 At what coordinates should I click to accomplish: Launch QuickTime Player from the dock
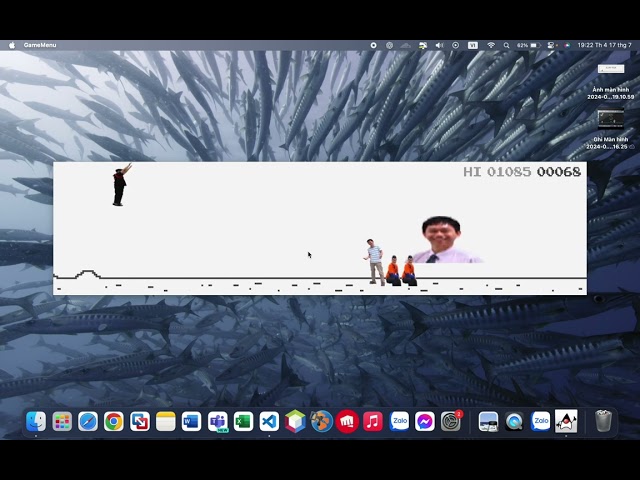pyautogui.click(x=514, y=422)
